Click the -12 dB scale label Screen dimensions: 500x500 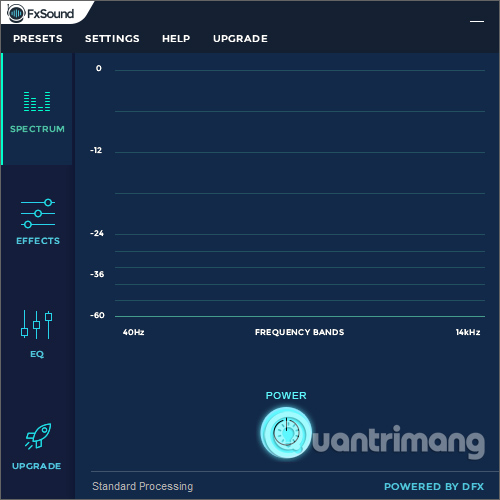tap(96, 150)
